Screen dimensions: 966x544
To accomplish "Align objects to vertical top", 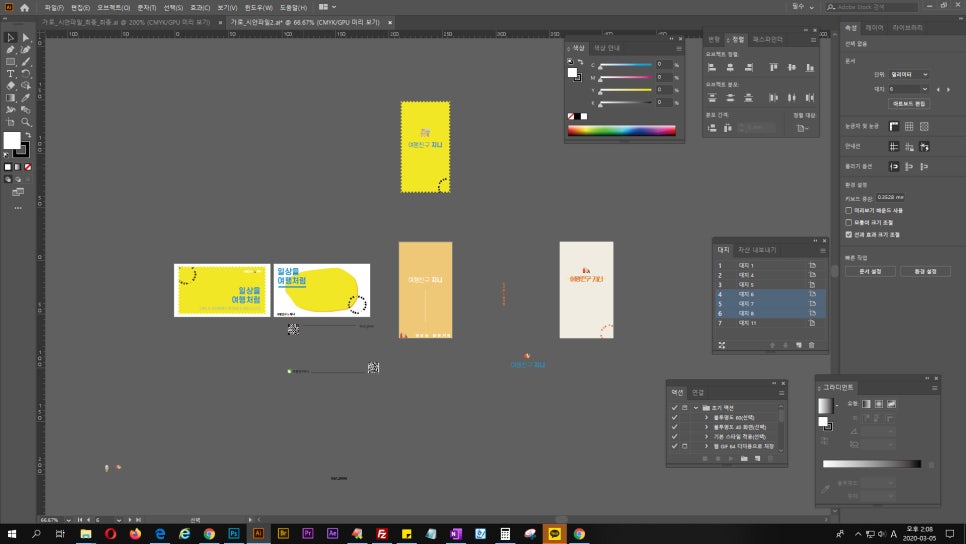I will (773, 67).
